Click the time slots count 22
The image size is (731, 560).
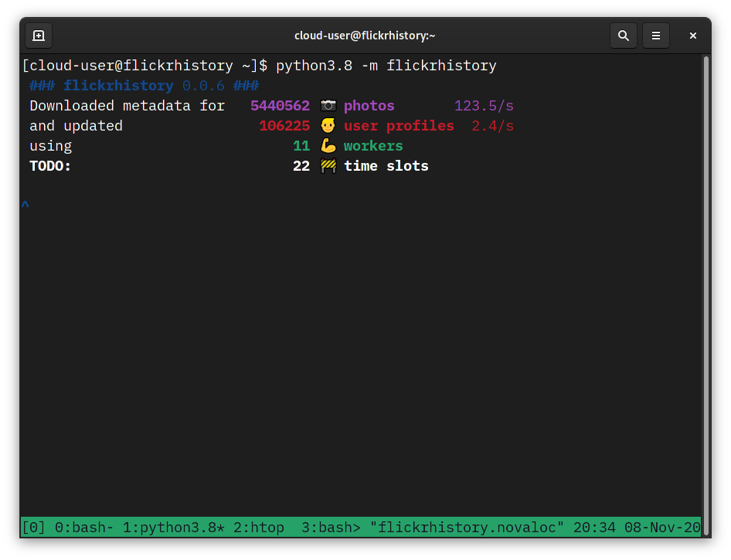pos(301,166)
